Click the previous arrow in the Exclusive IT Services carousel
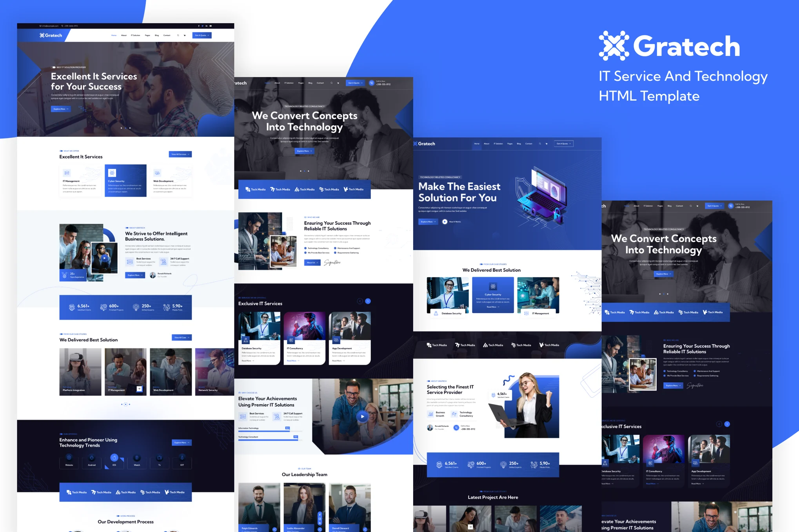 pos(360,301)
